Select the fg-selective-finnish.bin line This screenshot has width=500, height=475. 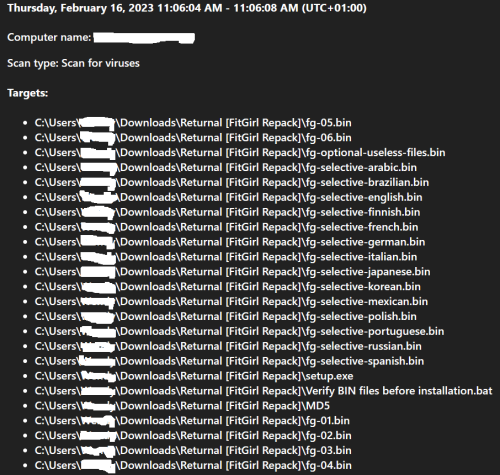point(227,212)
